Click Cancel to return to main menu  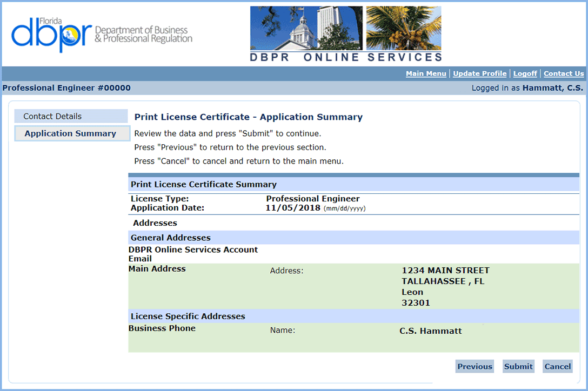click(x=557, y=366)
